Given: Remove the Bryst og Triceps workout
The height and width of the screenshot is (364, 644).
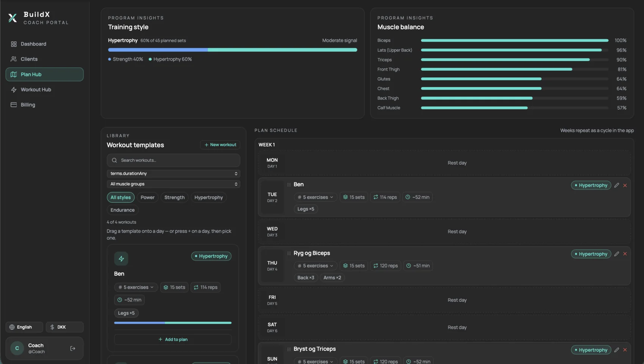Looking at the screenshot, I should (x=625, y=350).
